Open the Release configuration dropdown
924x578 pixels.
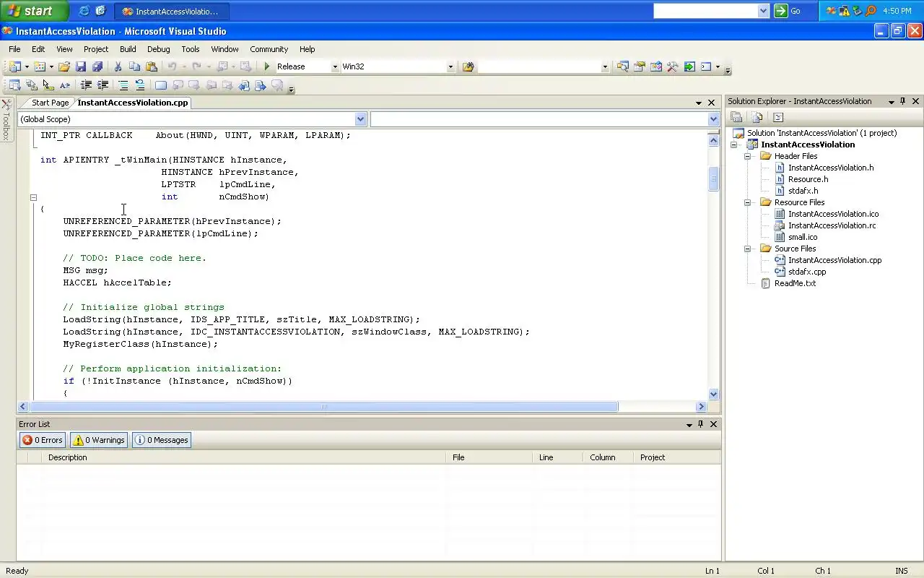pos(334,66)
